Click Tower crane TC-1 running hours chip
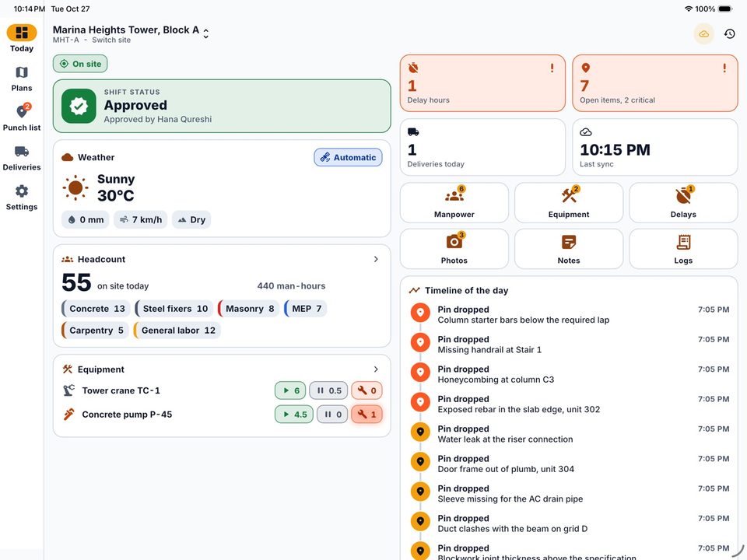This screenshot has width=747, height=560. (290, 390)
